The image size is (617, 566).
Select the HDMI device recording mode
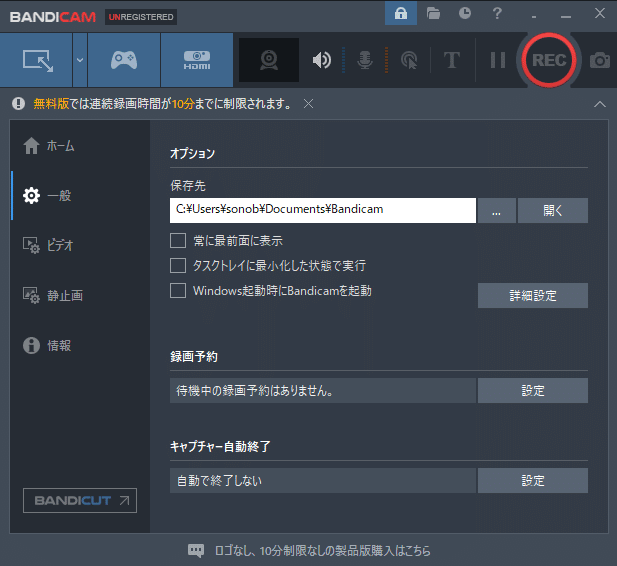pyautogui.click(x=197, y=60)
